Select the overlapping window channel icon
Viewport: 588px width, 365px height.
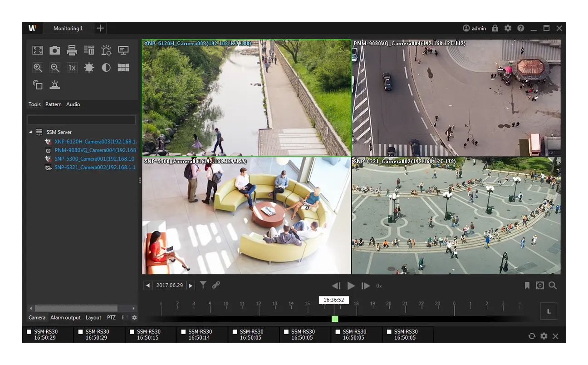[x=38, y=84]
